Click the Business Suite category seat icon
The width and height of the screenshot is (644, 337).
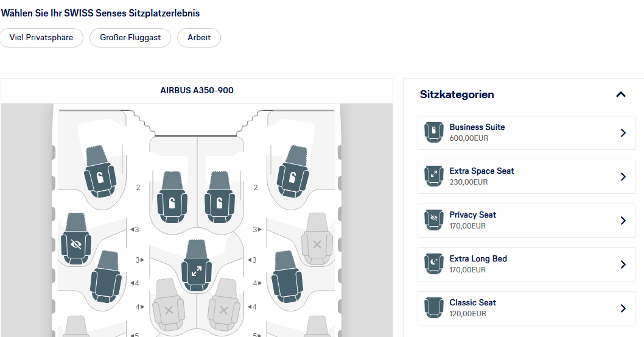[434, 132]
